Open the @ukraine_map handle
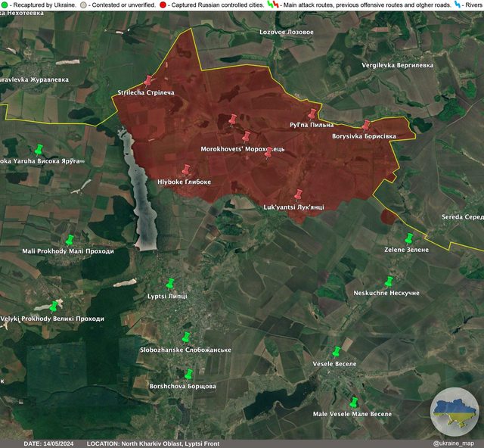The width and height of the screenshot is (484, 448). pyautogui.click(x=453, y=443)
